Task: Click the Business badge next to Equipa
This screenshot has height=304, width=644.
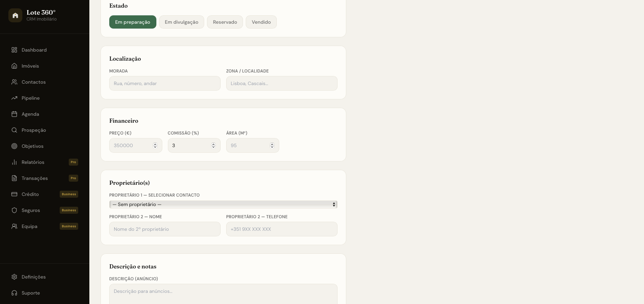Action: tap(69, 226)
